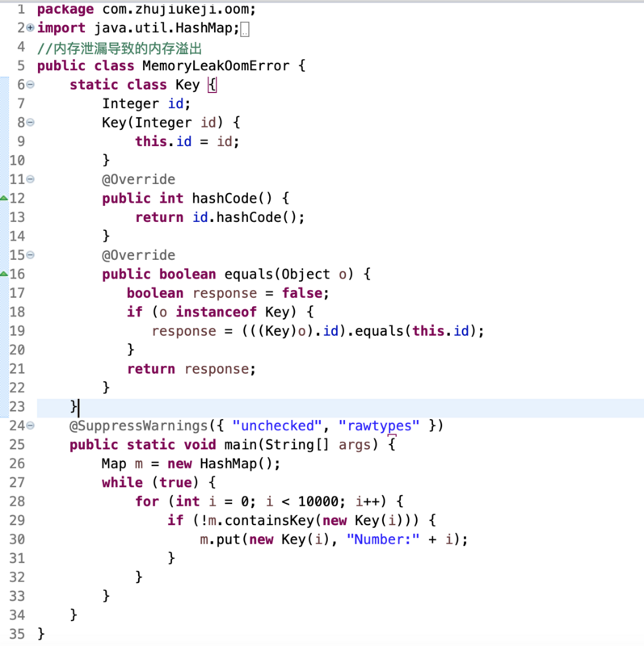Click the static class Key declaration on line 6

coord(134,85)
